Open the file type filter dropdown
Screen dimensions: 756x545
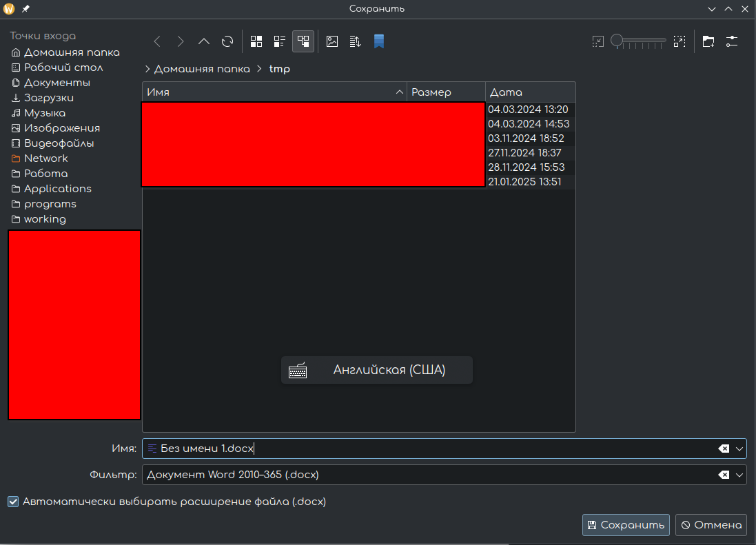pos(739,475)
